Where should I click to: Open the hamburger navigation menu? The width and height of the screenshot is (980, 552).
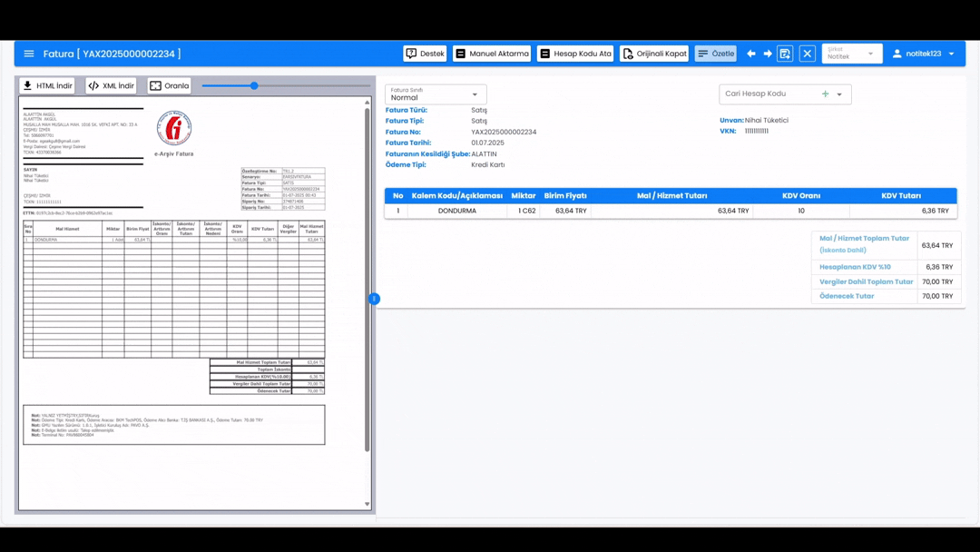pos(29,54)
